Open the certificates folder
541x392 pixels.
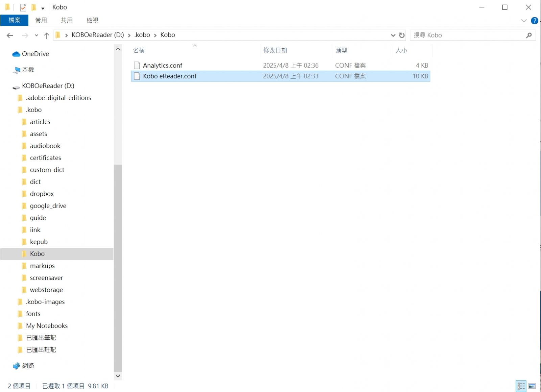pyautogui.click(x=45, y=158)
